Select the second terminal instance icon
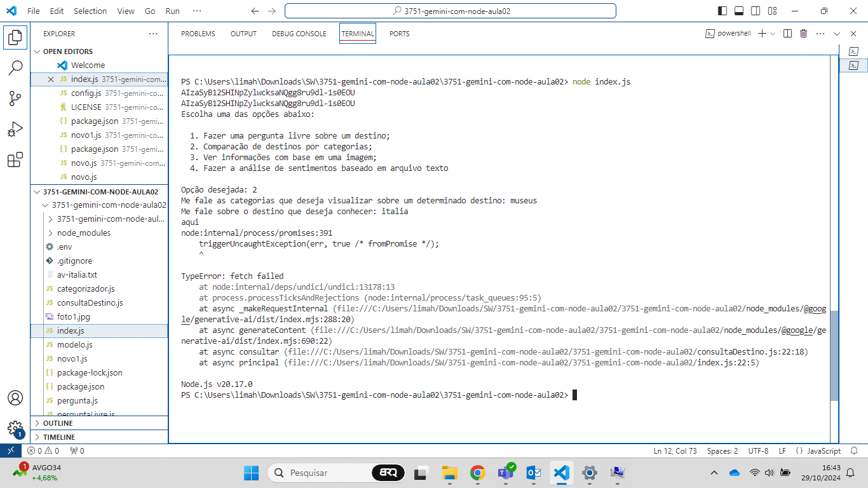 click(854, 65)
